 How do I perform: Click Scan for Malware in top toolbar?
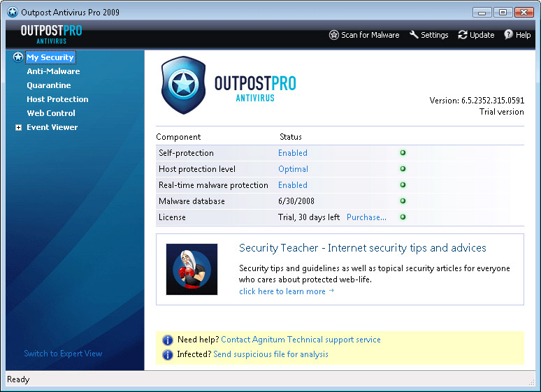[364, 35]
